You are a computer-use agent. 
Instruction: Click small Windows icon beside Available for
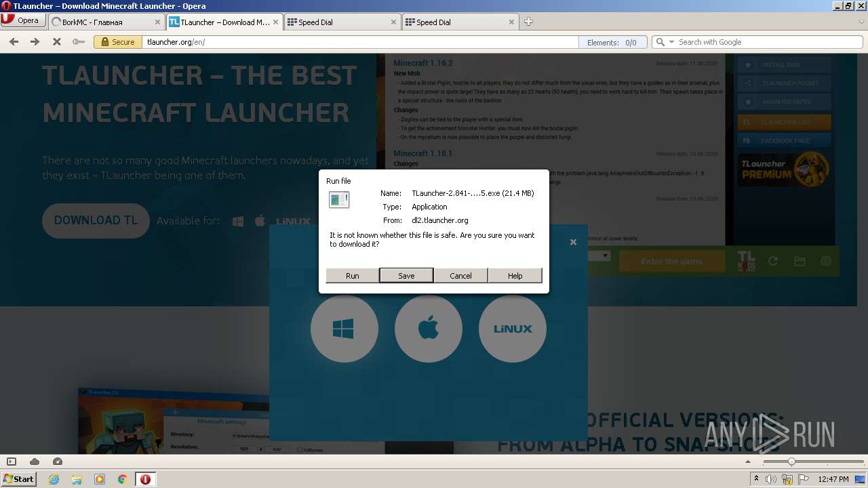click(x=238, y=221)
